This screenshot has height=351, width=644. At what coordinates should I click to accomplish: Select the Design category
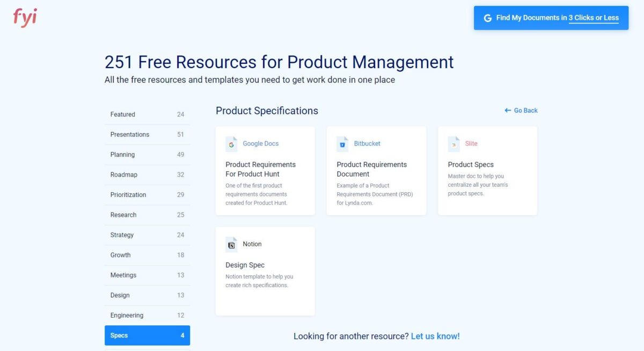tap(147, 295)
